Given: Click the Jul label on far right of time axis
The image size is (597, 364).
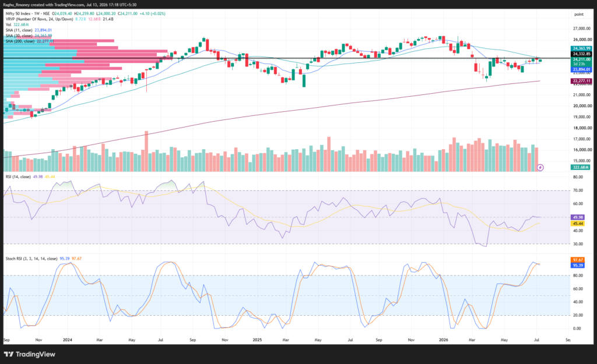Looking at the screenshot, I should (x=537, y=340).
